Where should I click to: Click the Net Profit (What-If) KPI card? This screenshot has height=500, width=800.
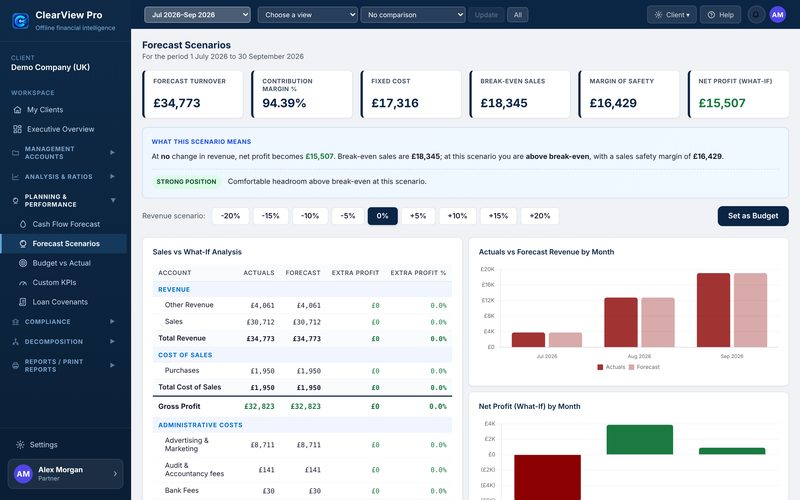click(x=739, y=94)
